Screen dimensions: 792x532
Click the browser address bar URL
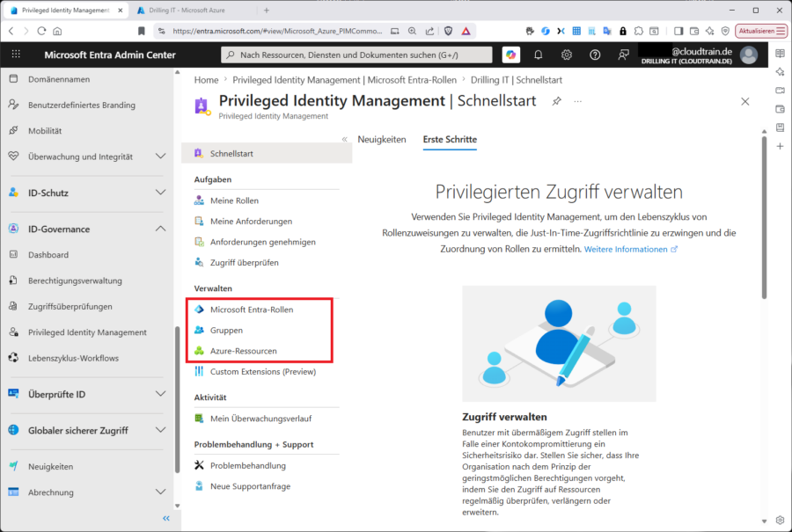pos(277,31)
